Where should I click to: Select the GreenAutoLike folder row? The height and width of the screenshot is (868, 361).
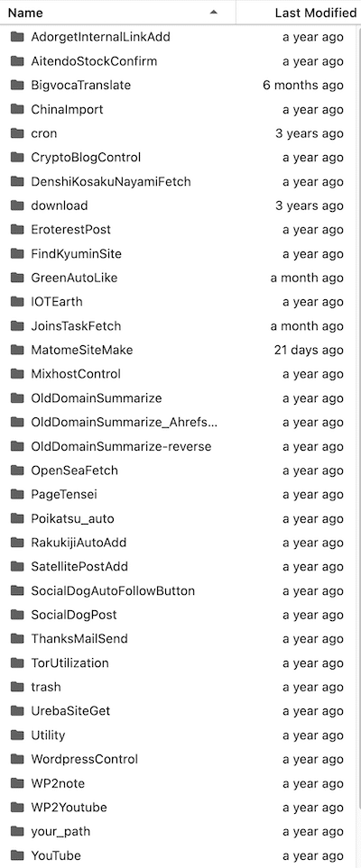pos(180,278)
